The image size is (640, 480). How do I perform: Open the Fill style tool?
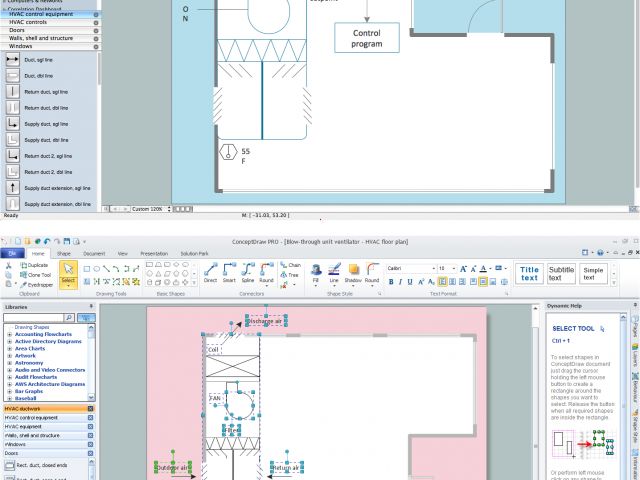(316, 272)
